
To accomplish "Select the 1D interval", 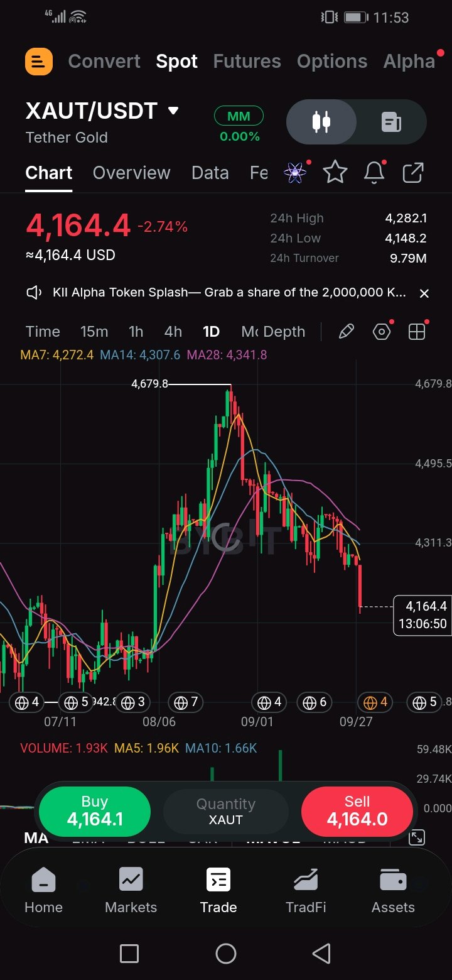I will point(211,332).
